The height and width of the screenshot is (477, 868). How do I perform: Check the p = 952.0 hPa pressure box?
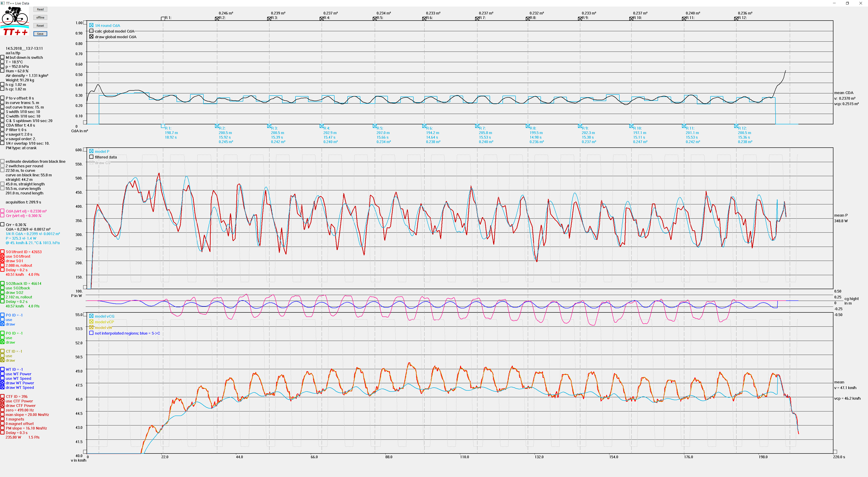(2, 66)
